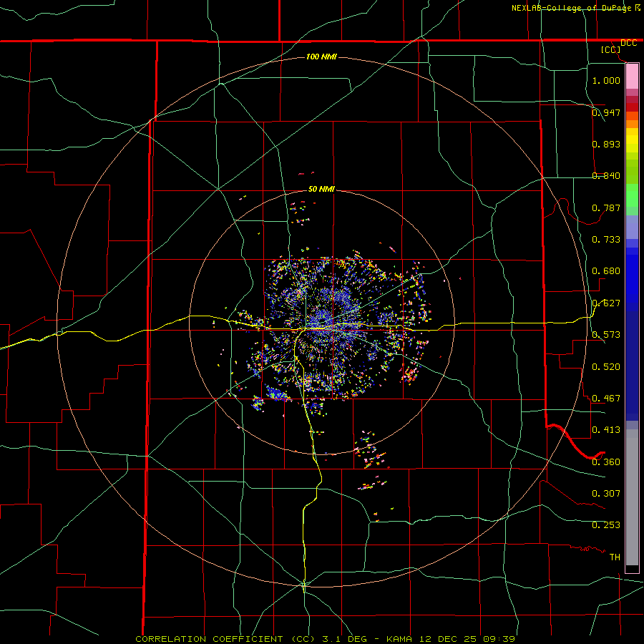
Task: Click the bright green legend color band
Action: point(632,195)
